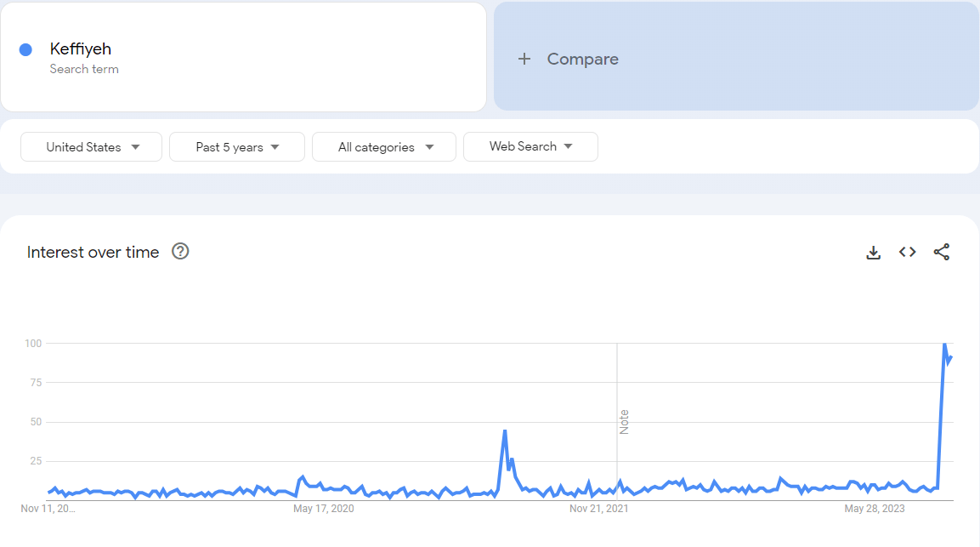Viewport: 980px width, 547px height.
Task: Click the Compare button
Action: coord(582,59)
